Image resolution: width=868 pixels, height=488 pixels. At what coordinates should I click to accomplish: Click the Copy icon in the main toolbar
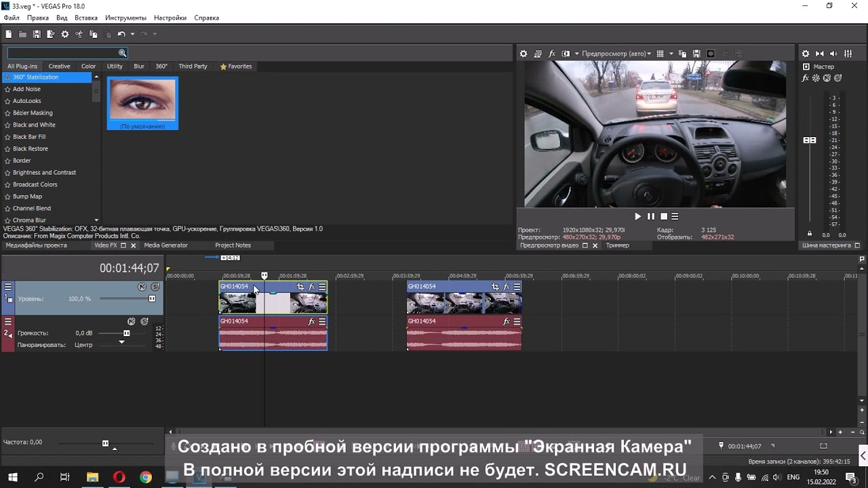[93, 34]
